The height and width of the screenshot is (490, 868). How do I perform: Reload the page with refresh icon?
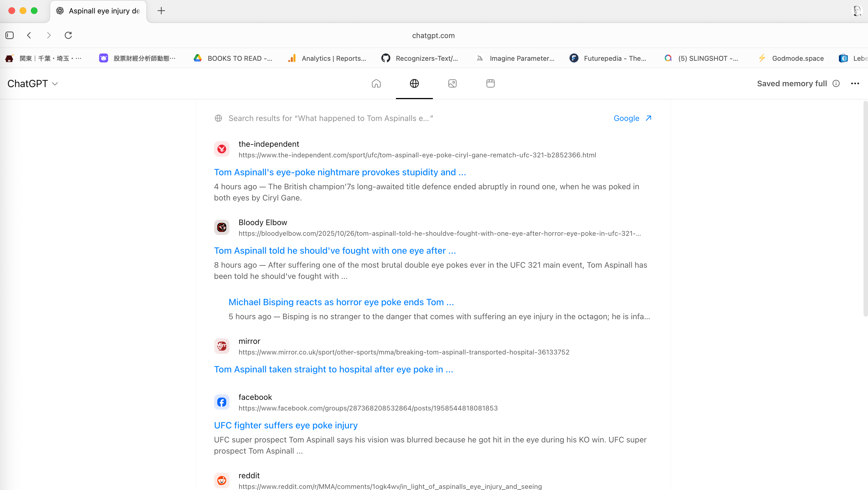click(68, 35)
